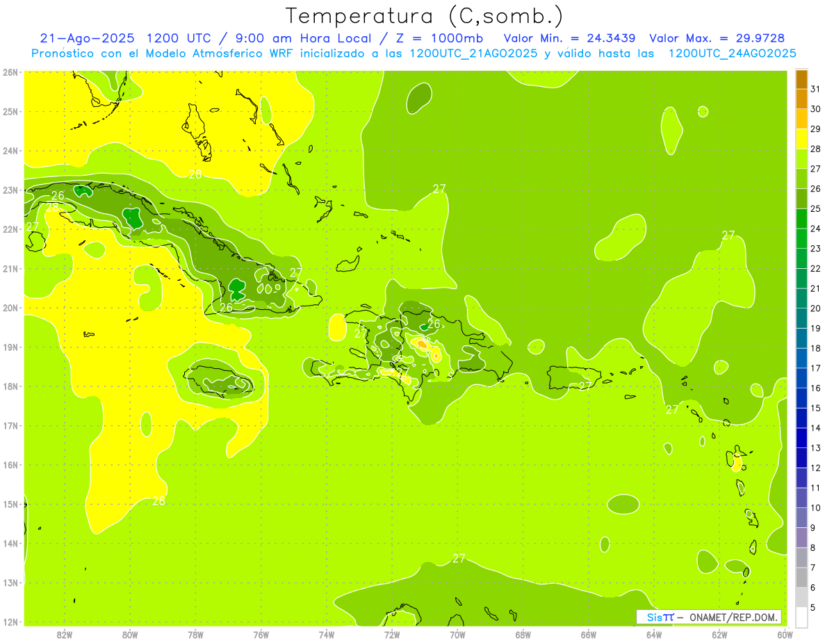Click the longitude axis label "66W"

click(x=589, y=634)
